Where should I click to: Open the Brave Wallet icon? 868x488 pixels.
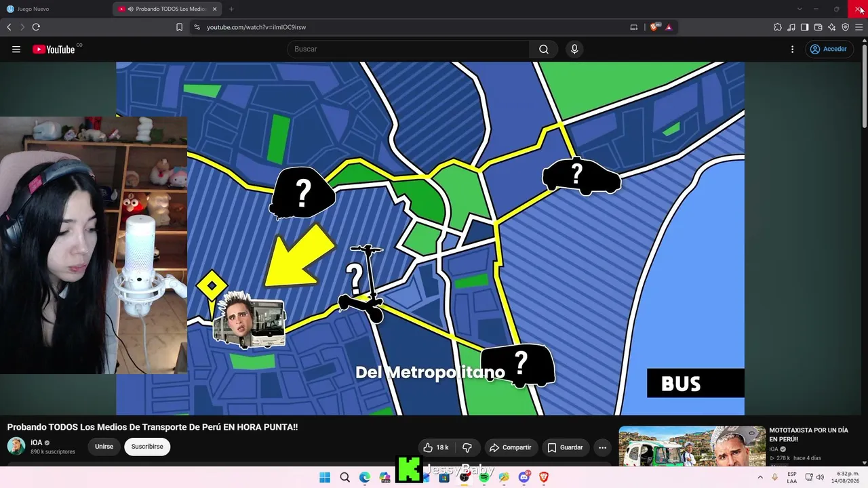click(818, 27)
